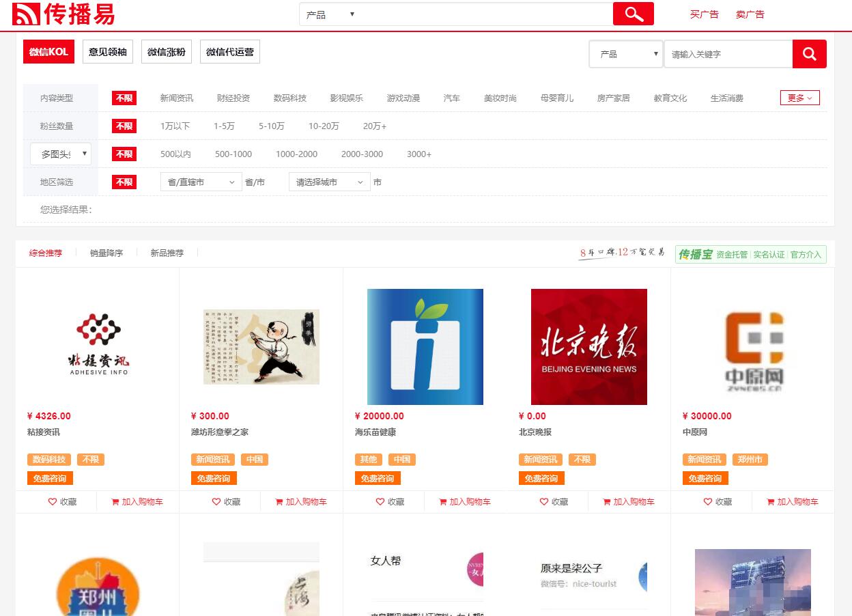Screen dimensions: 852x616
Task: Filter fans by 1-5万
Action: click(x=224, y=126)
